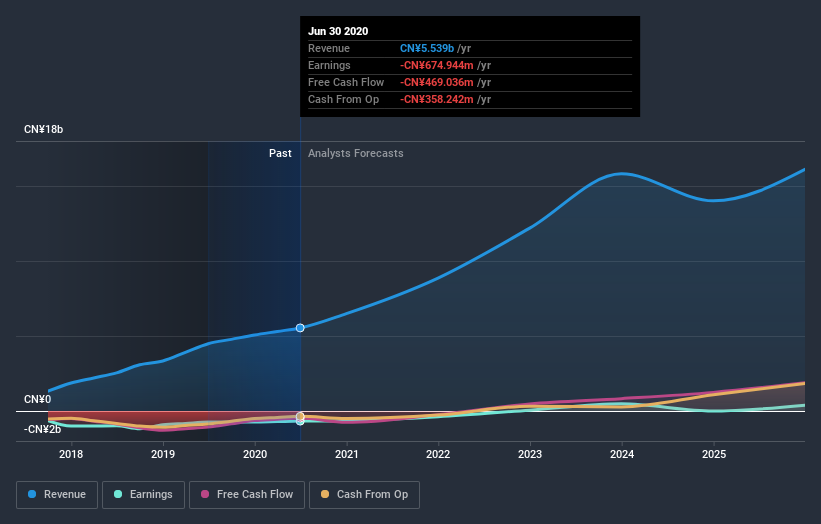Click the 2020 x-axis label
This screenshot has height=524, width=821.
(255, 454)
